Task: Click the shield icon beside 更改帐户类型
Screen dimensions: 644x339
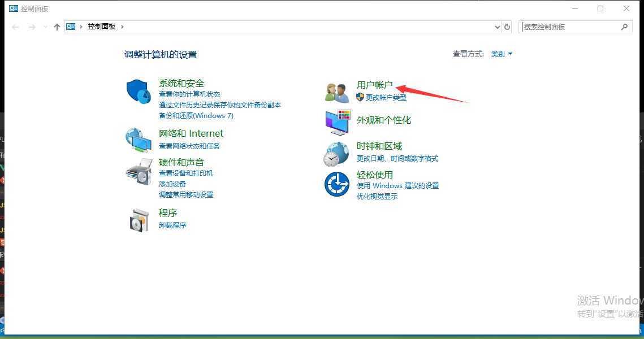Action: [360, 97]
